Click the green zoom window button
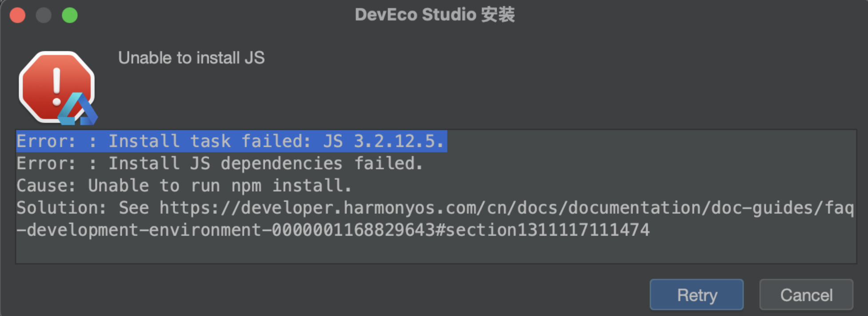 (x=70, y=15)
